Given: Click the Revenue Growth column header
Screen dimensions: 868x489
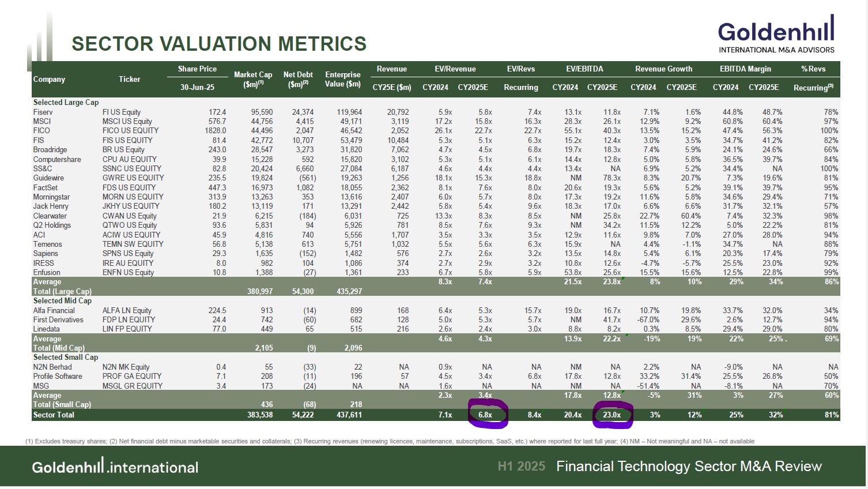Looking at the screenshot, I should pos(663,69).
